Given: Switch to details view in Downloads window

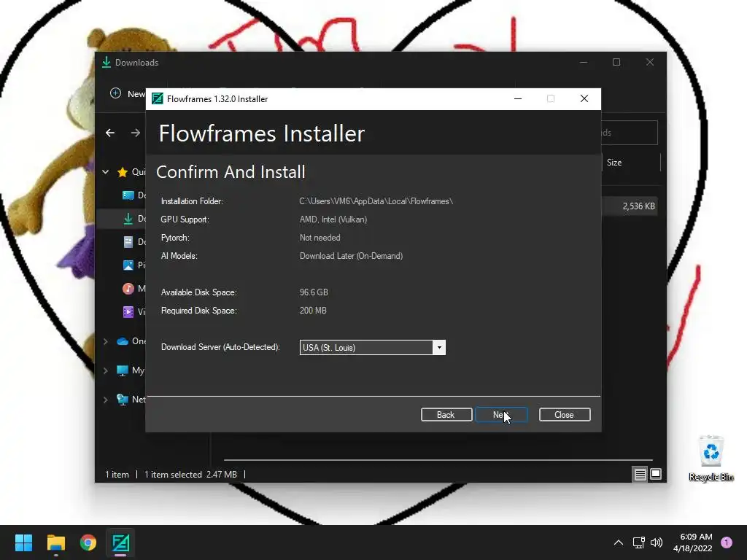Looking at the screenshot, I should (640, 474).
